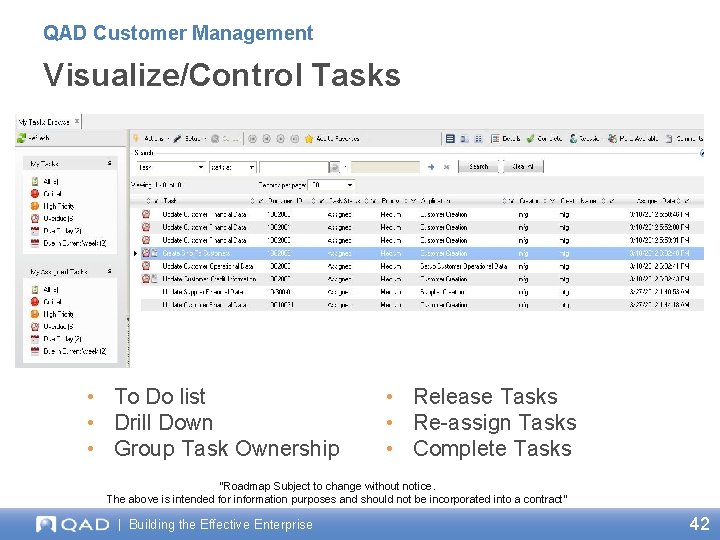Show Overdue tasks under My Tasks

click(52, 218)
